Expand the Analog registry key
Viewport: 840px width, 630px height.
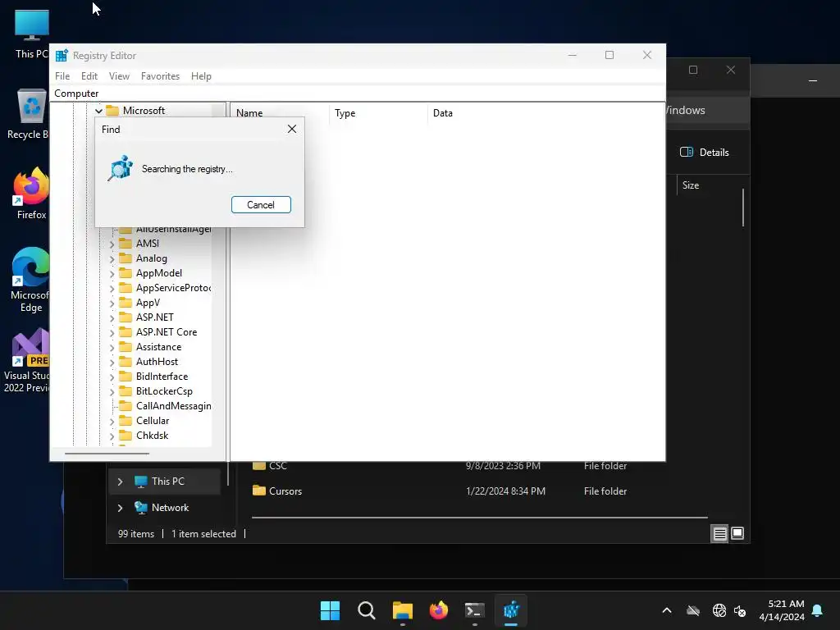click(112, 258)
